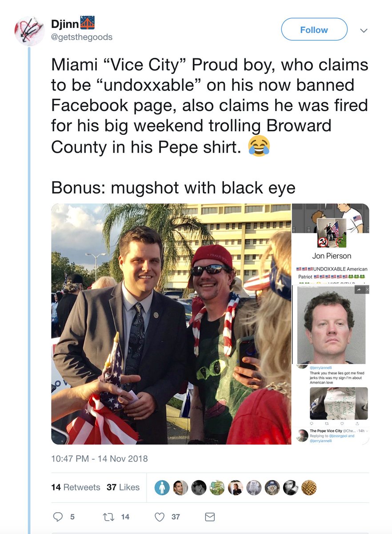Screen dimensions: 392x534
Task: Click the first blue liker avatar
Action: (162, 488)
